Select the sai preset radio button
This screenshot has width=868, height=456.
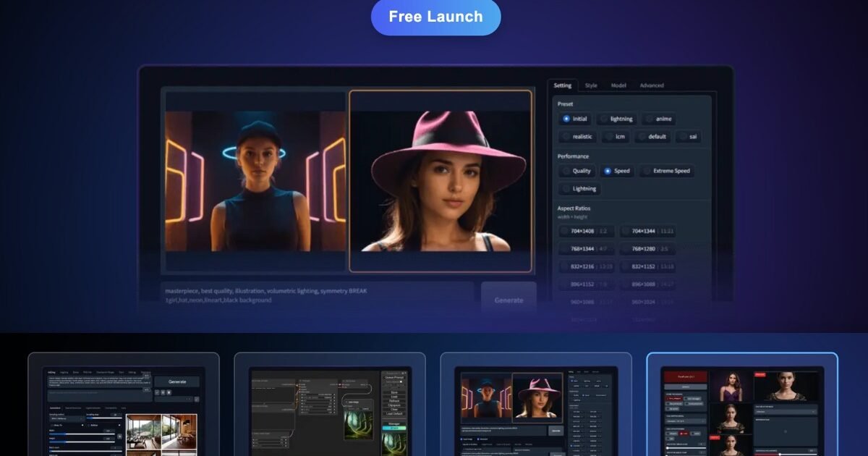click(687, 136)
